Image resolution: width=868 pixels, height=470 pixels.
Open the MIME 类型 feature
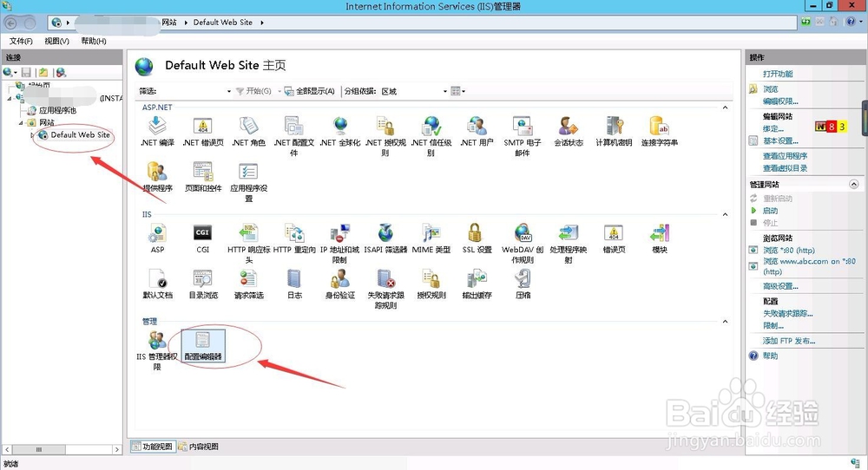coord(431,238)
